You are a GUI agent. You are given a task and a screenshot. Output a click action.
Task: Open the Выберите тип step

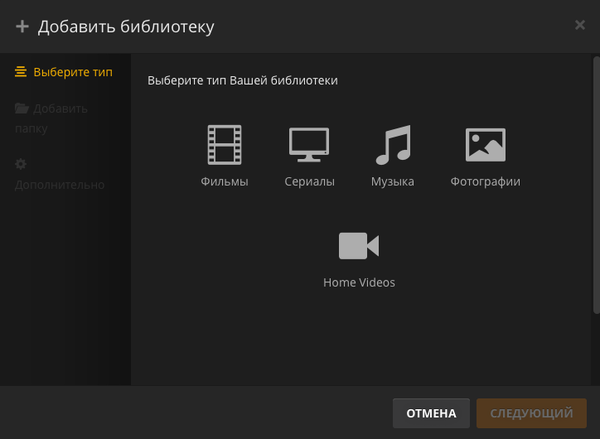[x=72, y=72]
